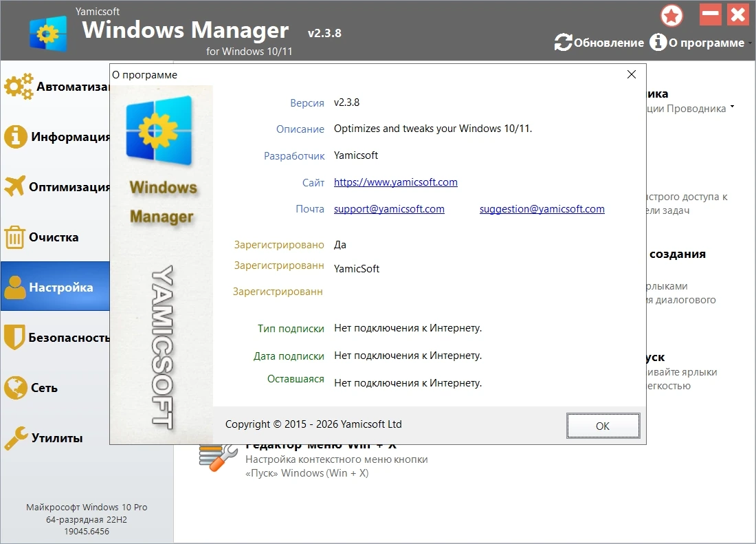This screenshot has height=544, width=756.
Task: Click the Win+X context menu description text
Action: (x=337, y=466)
